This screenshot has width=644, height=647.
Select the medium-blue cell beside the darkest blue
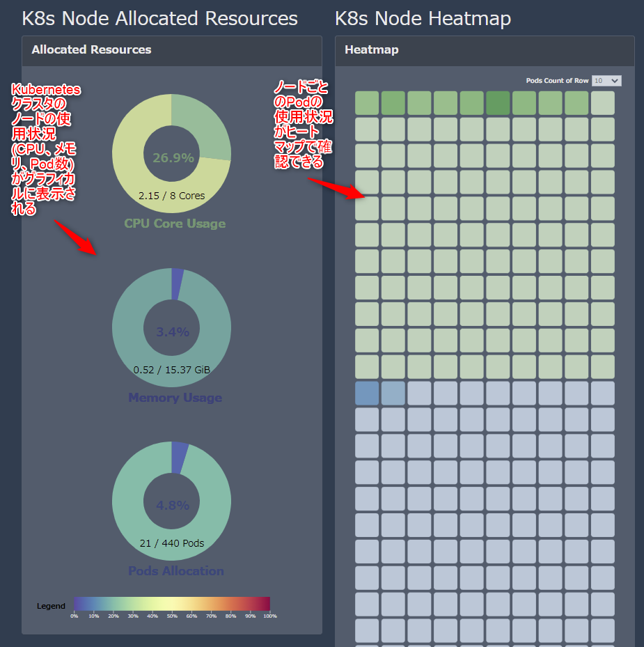point(393,393)
